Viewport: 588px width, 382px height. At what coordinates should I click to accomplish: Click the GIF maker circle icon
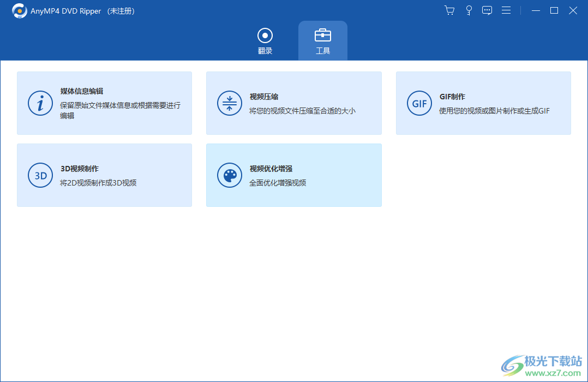click(419, 103)
